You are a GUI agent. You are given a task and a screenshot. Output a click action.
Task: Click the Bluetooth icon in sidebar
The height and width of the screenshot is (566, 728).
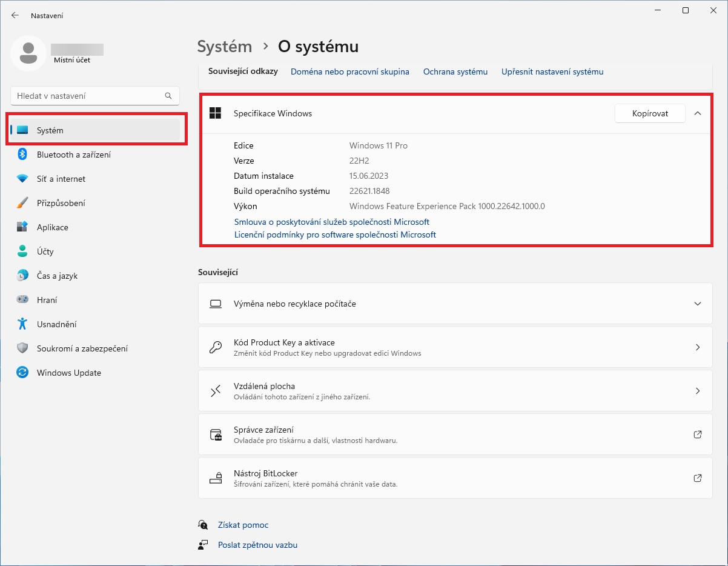click(22, 155)
